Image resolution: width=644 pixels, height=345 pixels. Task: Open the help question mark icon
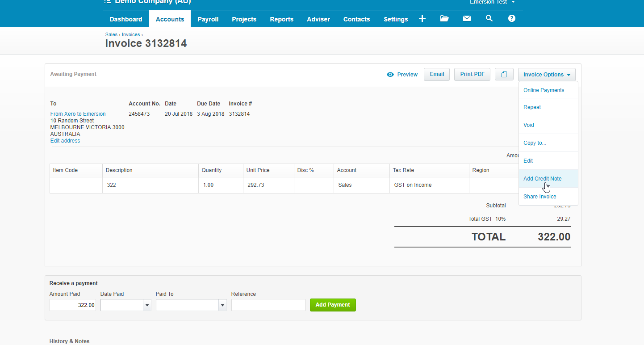(x=512, y=19)
